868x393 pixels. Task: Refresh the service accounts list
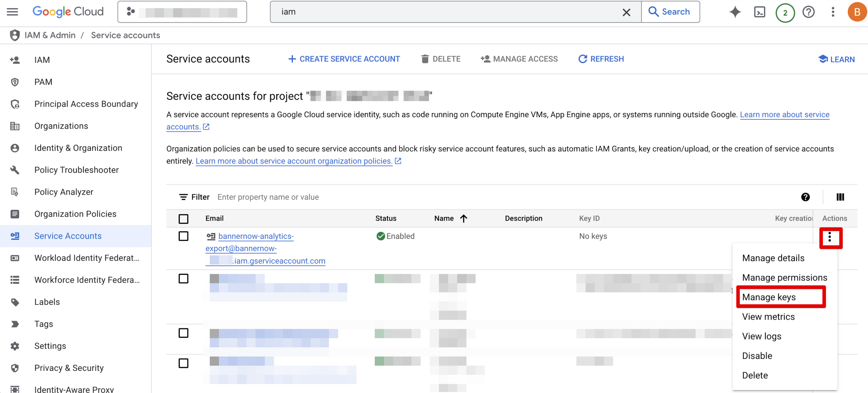click(601, 59)
